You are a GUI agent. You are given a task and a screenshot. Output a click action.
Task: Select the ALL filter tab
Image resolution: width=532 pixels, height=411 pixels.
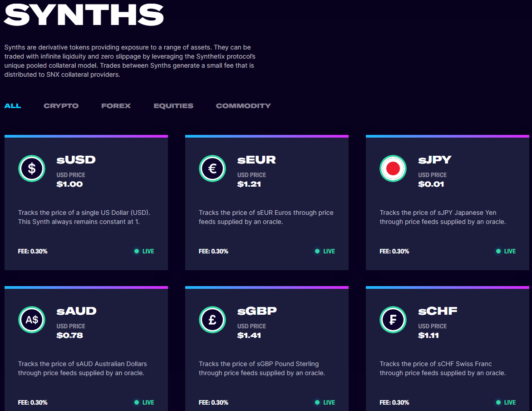pos(13,106)
